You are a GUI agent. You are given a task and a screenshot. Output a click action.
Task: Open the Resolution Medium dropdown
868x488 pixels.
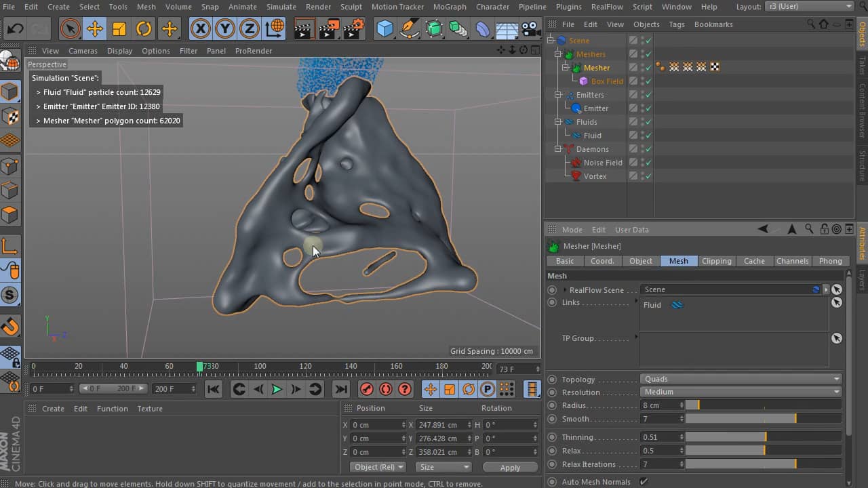(x=741, y=392)
